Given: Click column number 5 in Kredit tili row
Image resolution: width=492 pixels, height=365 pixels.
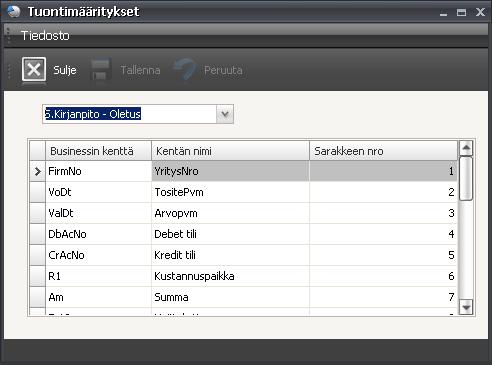Looking at the screenshot, I should click(x=383, y=255).
